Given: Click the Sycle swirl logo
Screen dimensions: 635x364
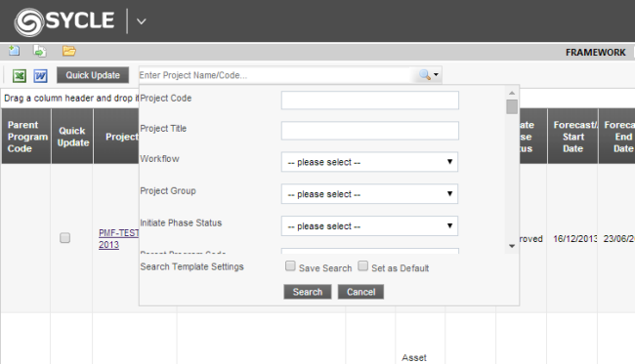Looking at the screenshot, I should [28, 21].
